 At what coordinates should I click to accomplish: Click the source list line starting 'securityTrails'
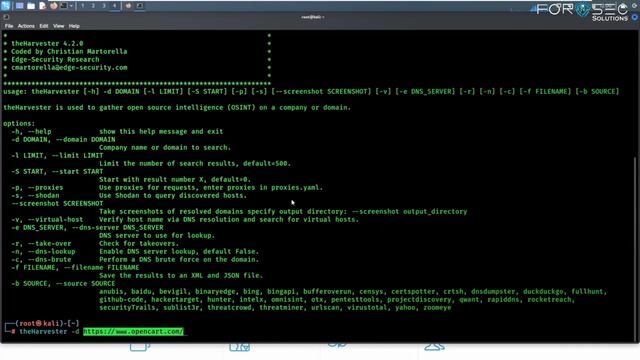tap(275, 307)
